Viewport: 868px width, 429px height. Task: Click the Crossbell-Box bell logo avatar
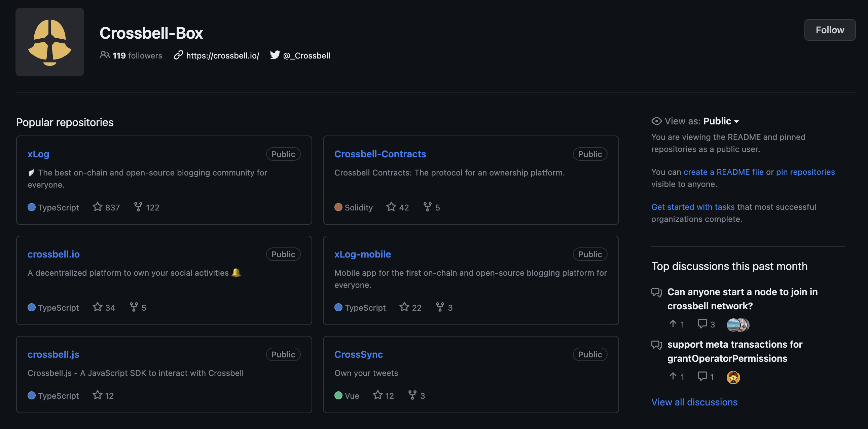point(50,42)
